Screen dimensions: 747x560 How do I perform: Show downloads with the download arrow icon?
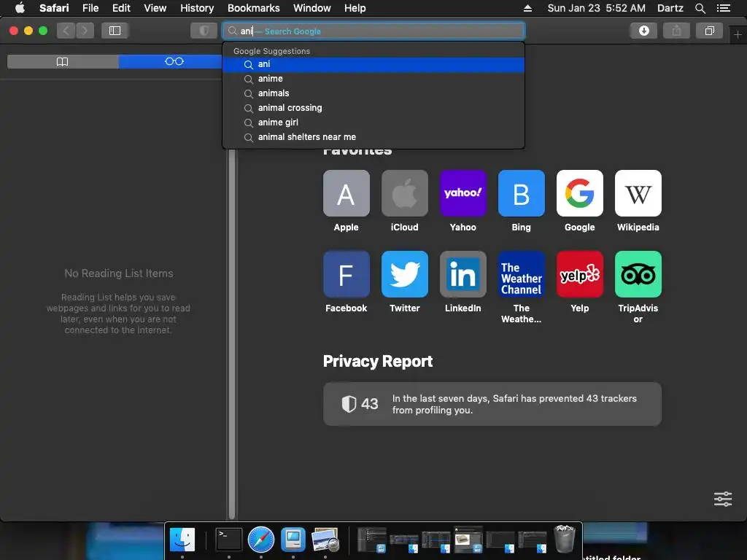643,31
